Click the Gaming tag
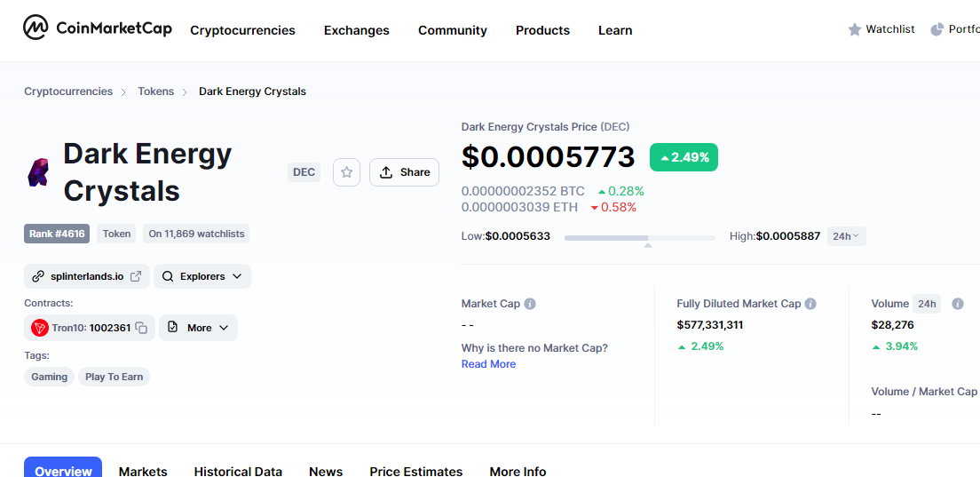 pos(50,377)
